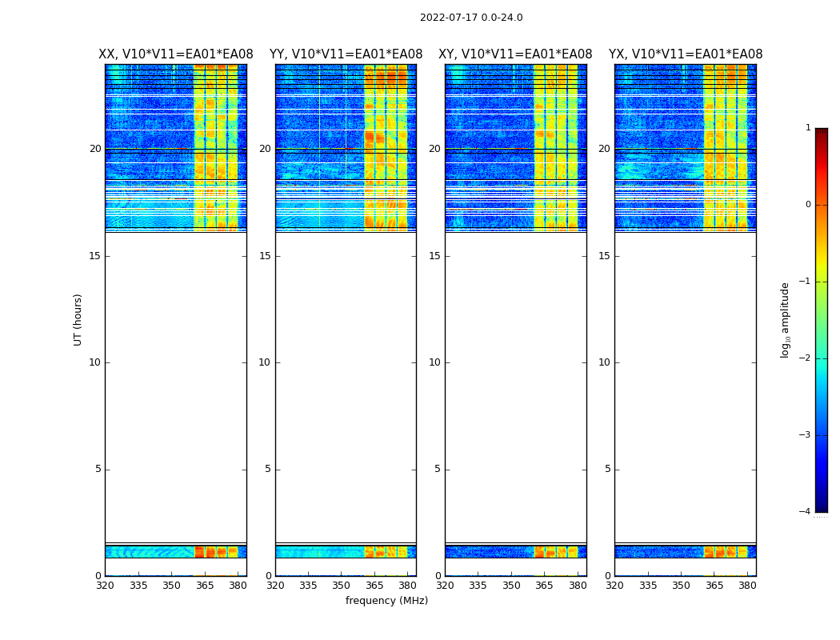Image resolution: width=840 pixels, height=640 pixels.
Task: Click the 2022-07-17 0.0-24.0 figure title
Action: click(x=471, y=18)
